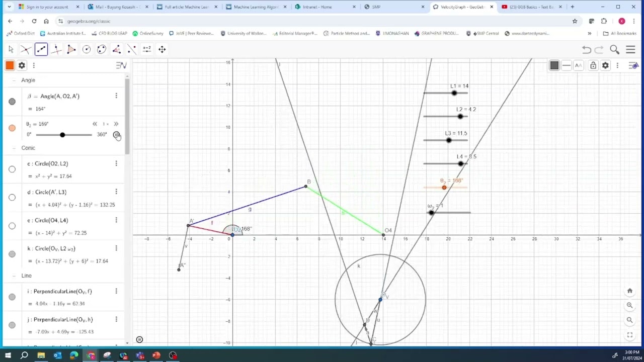The height and width of the screenshot is (362, 644).
Task: Go to standard home view
Action: coord(630,291)
